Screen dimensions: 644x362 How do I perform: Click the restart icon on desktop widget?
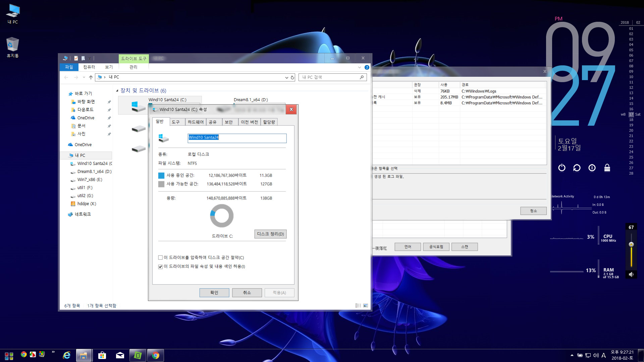(x=577, y=168)
